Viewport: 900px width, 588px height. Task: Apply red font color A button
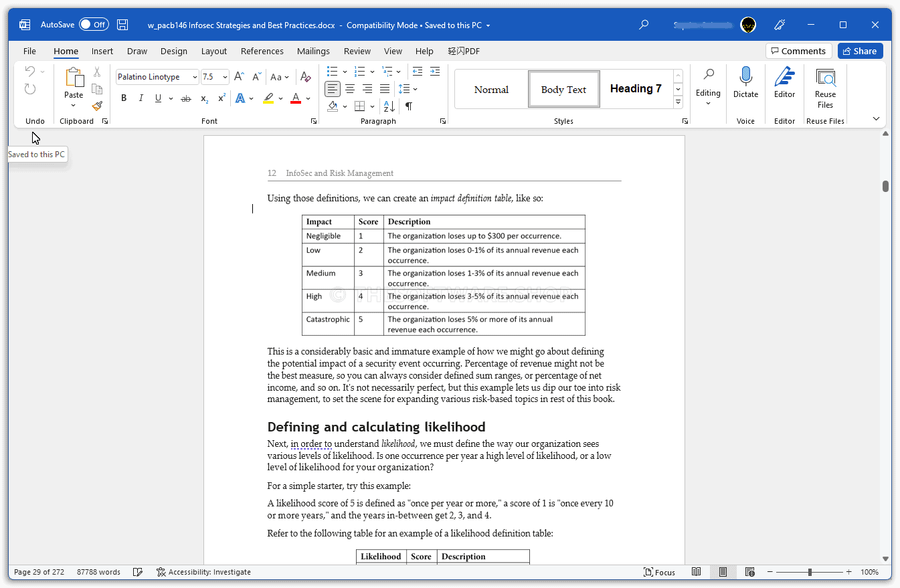(x=296, y=98)
